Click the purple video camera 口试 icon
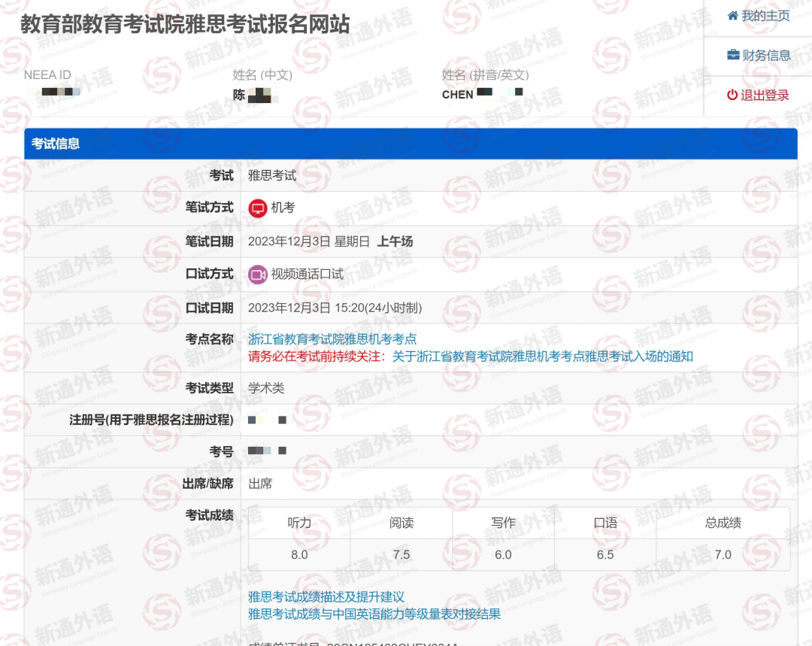The image size is (812, 646). [x=258, y=274]
